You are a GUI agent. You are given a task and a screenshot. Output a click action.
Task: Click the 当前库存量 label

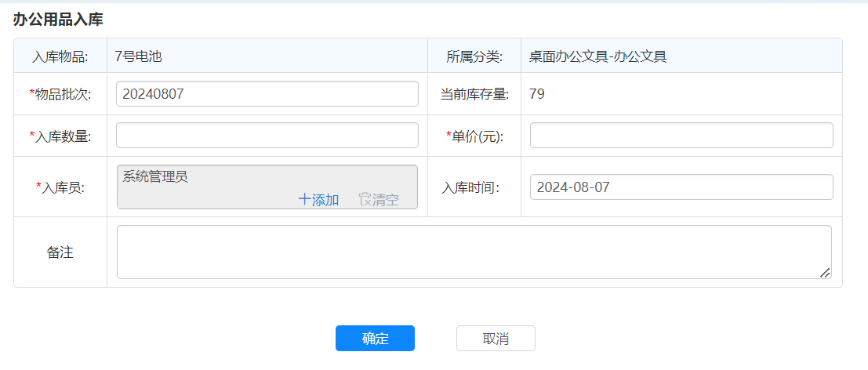[474, 95]
